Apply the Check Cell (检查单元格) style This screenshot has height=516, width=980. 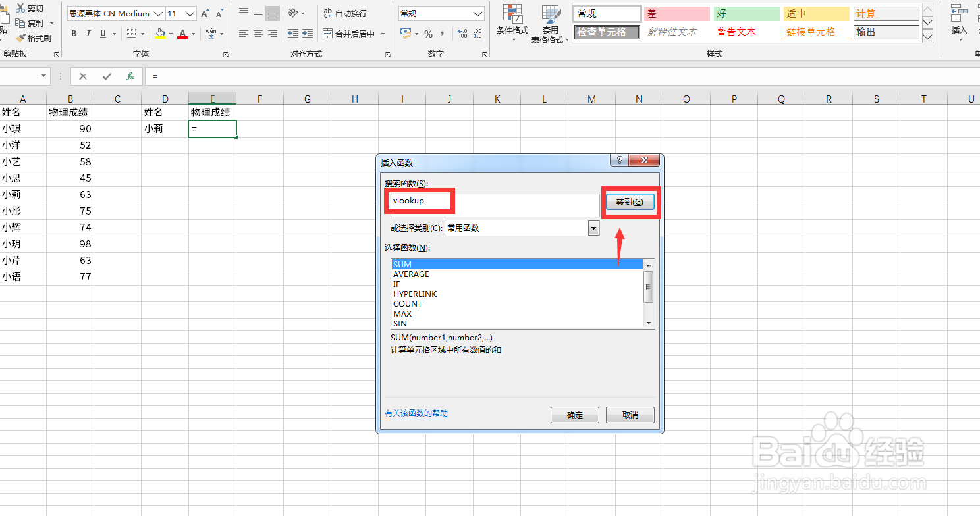point(607,32)
